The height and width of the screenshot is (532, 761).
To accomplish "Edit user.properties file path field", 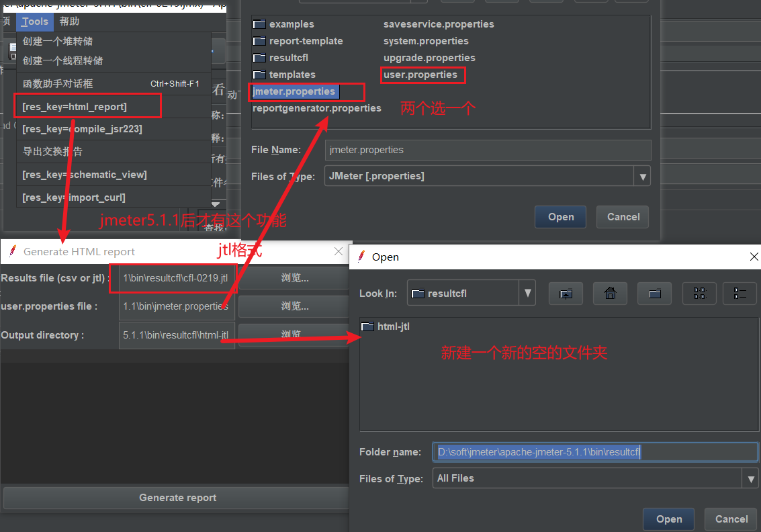I will 177,306.
